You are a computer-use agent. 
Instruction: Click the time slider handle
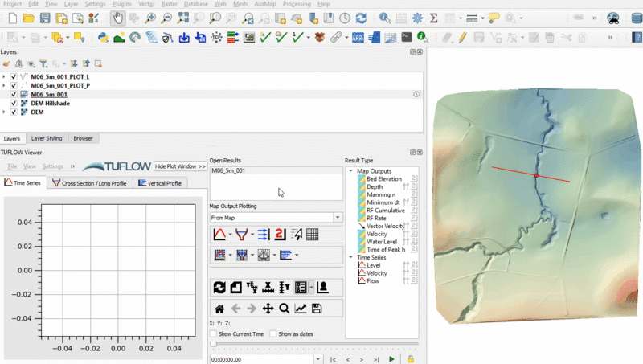pos(212,343)
